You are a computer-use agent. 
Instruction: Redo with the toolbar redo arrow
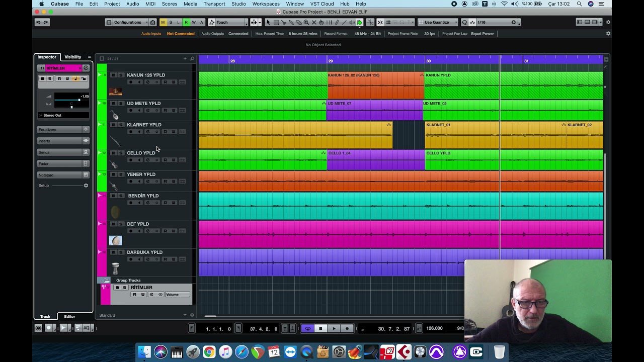(46, 22)
